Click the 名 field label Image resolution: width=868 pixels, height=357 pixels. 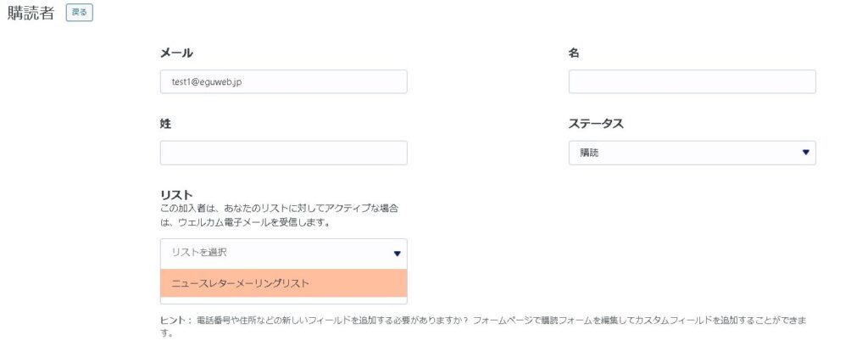(x=574, y=53)
